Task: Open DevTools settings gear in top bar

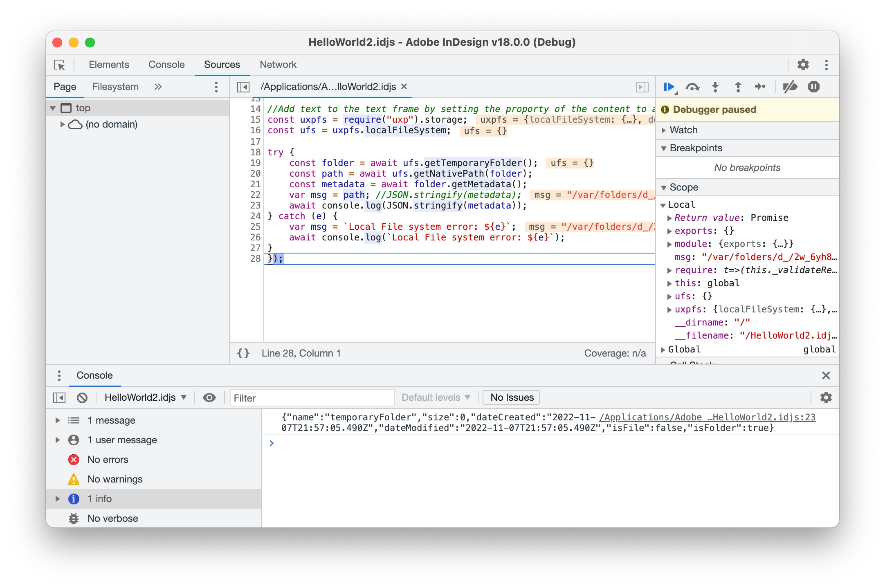Action: pyautogui.click(x=803, y=65)
